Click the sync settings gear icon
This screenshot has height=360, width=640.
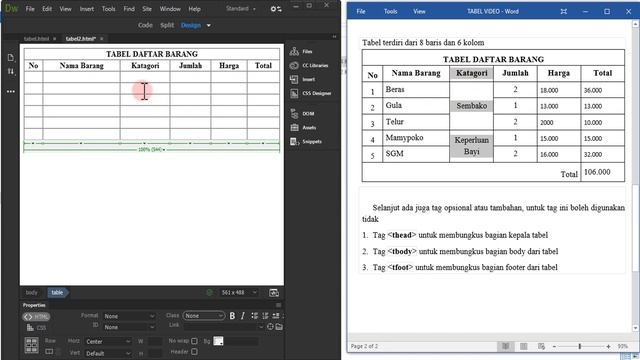(276, 9)
